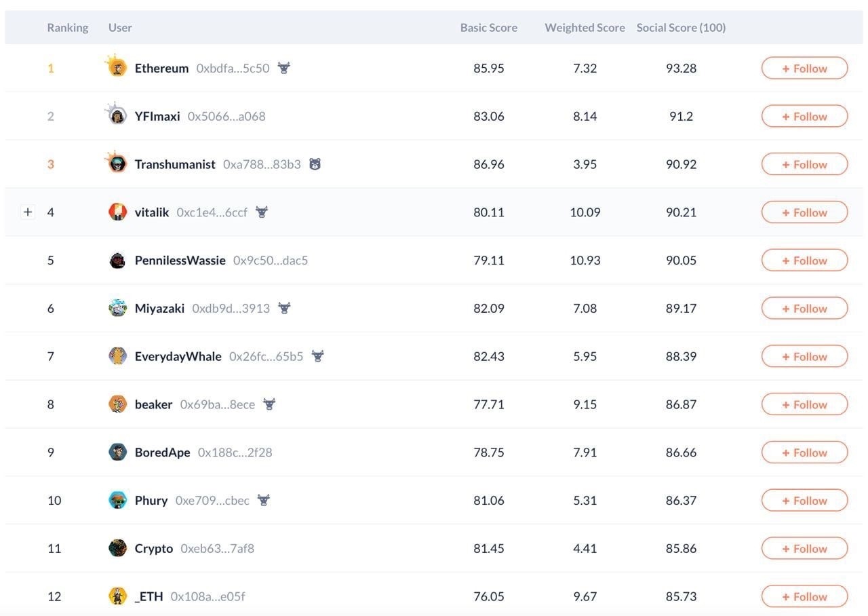Image resolution: width=868 pixels, height=616 pixels.
Task: Open PennilessWassie's avatar icon
Action: coord(117,261)
